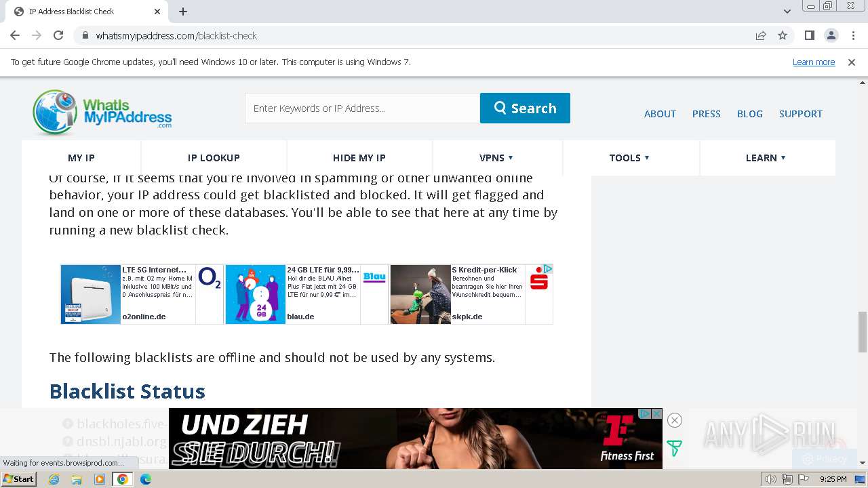Expand the VPNS dropdown menu
This screenshot has height=488, width=868.
click(496, 158)
